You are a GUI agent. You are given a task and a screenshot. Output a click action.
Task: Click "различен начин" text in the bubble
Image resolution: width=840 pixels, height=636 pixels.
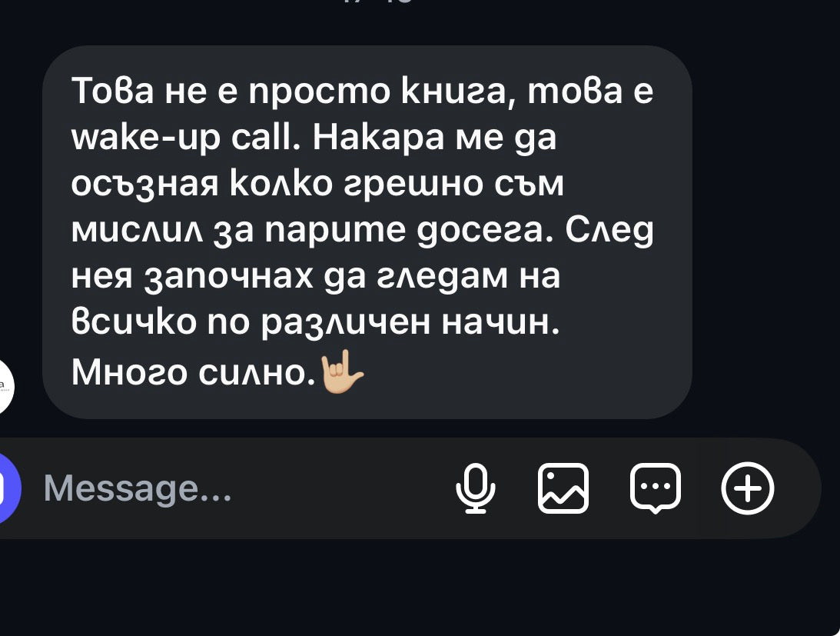410,324
